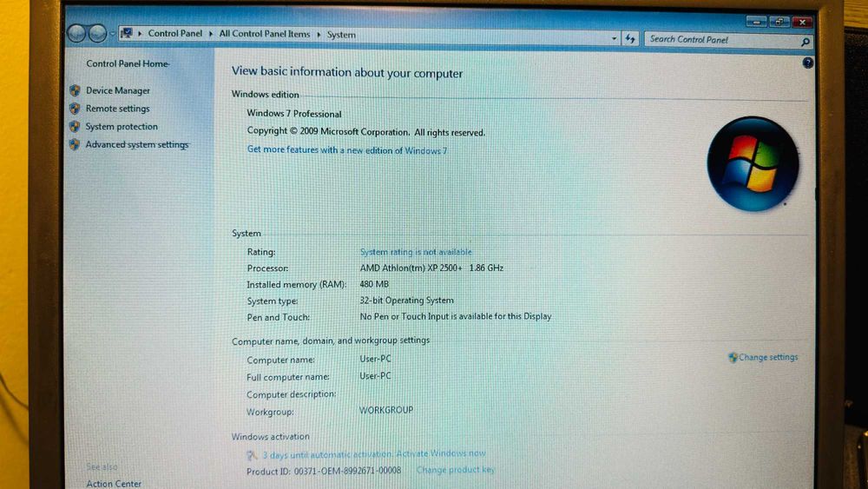This screenshot has height=489, width=868.
Task: Click User-PC next to Full computer name
Action: [x=375, y=376]
